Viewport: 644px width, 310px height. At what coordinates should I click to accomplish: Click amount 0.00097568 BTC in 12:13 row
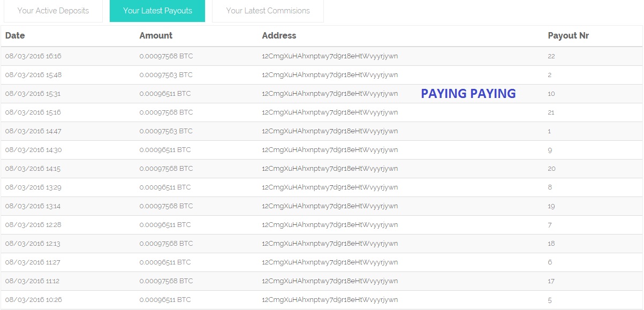(166, 244)
